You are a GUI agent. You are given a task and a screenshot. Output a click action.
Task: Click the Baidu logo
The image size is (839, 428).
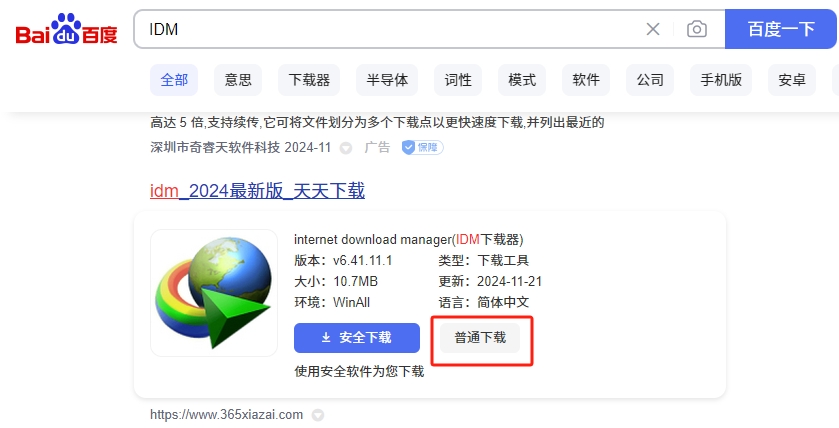pos(66,30)
